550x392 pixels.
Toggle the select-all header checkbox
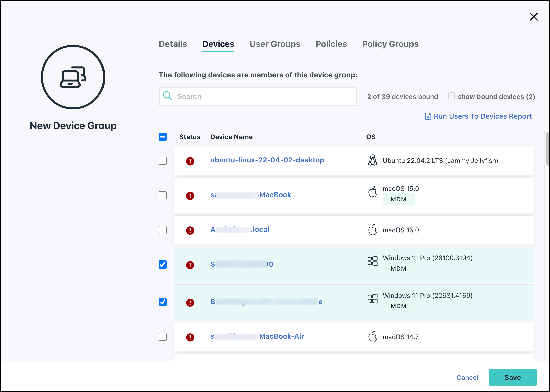pyautogui.click(x=163, y=137)
